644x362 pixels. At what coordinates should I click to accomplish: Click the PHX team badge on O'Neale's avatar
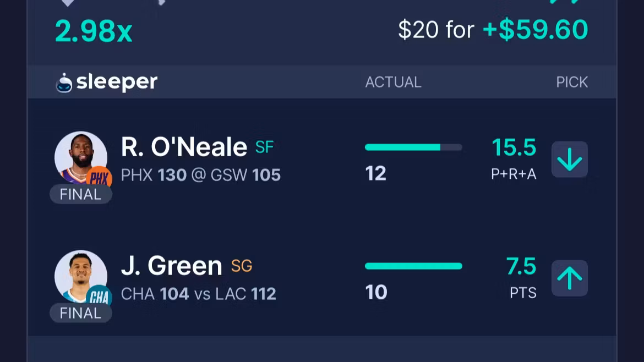pos(99,178)
